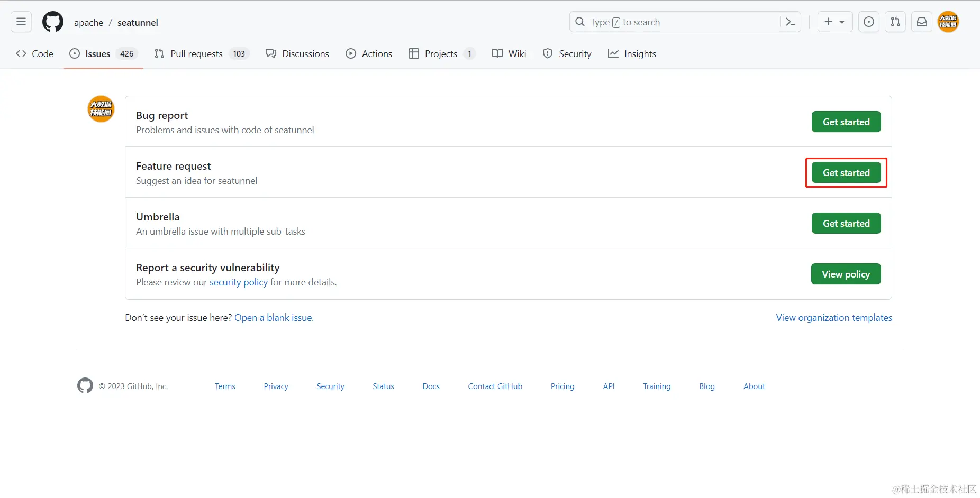Image resolution: width=980 pixels, height=498 pixels.
Task: Open the Actions tab
Action: coord(369,53)
